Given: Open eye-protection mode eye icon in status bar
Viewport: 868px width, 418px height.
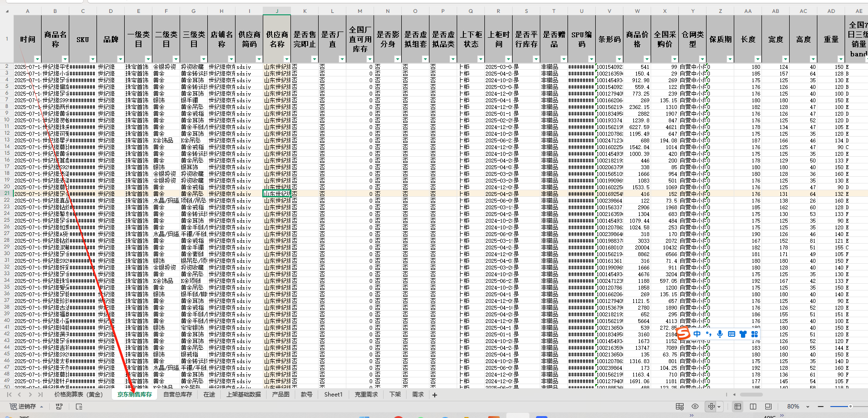Looking at the screenshot, I should (x=695, y=407).
